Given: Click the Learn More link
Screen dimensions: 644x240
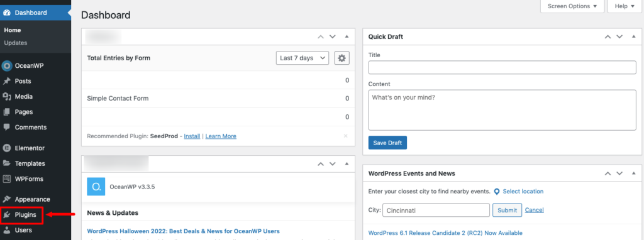Looking at the screenshot, I should [221, 136].
